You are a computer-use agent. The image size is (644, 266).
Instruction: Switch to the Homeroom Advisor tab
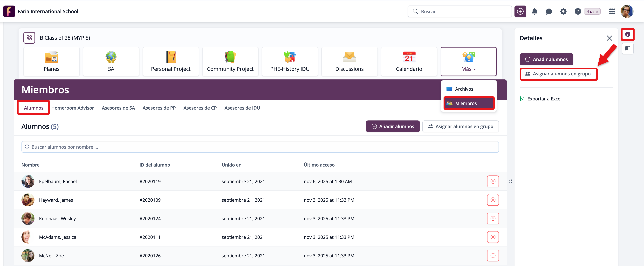click(x=73, y=108)
